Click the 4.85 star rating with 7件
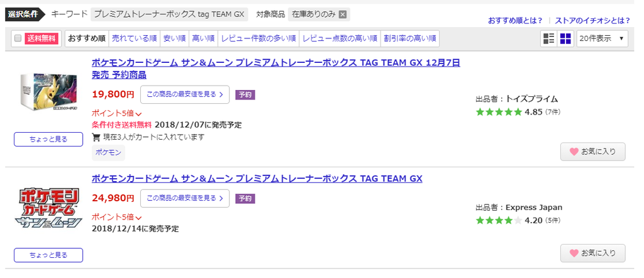The height and width of the screenshot is (278, 644). (x=518, y=112)
